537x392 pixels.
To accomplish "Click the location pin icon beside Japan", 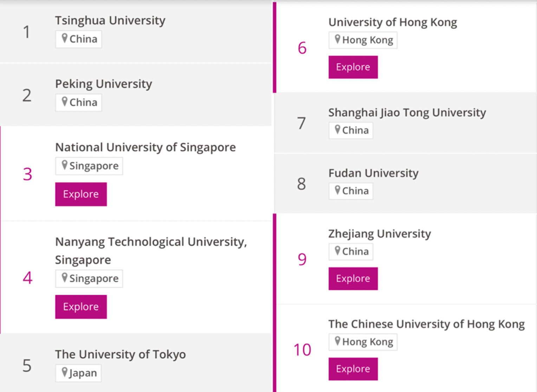I will click(64, 372).
